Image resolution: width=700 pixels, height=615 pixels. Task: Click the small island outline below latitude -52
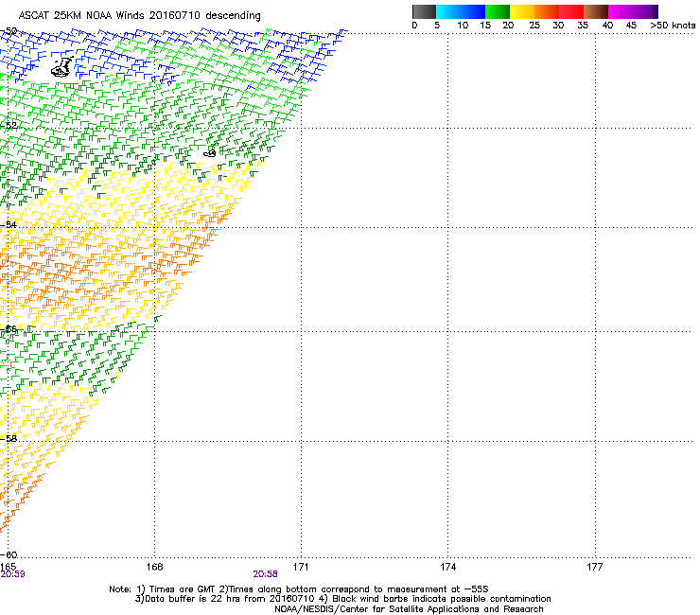pos(210,152)
